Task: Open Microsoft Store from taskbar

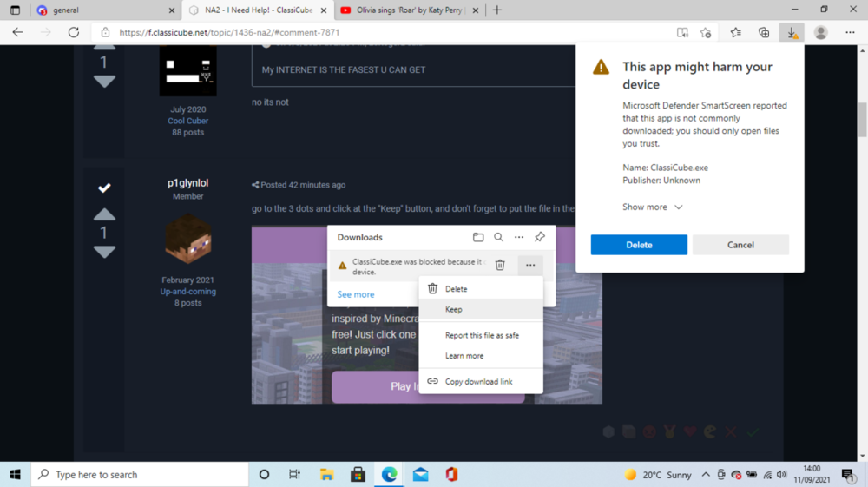Action: 358,474
